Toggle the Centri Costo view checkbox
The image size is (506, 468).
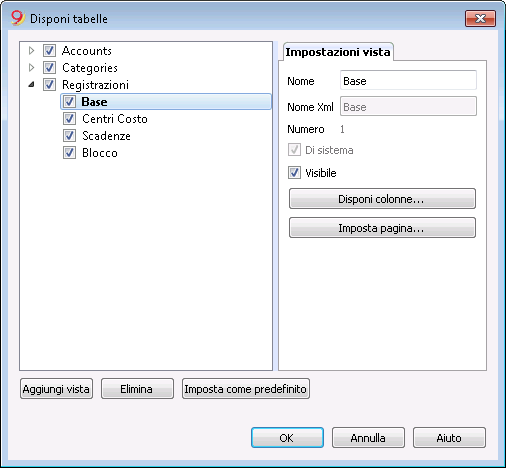(x=69, y=119)
